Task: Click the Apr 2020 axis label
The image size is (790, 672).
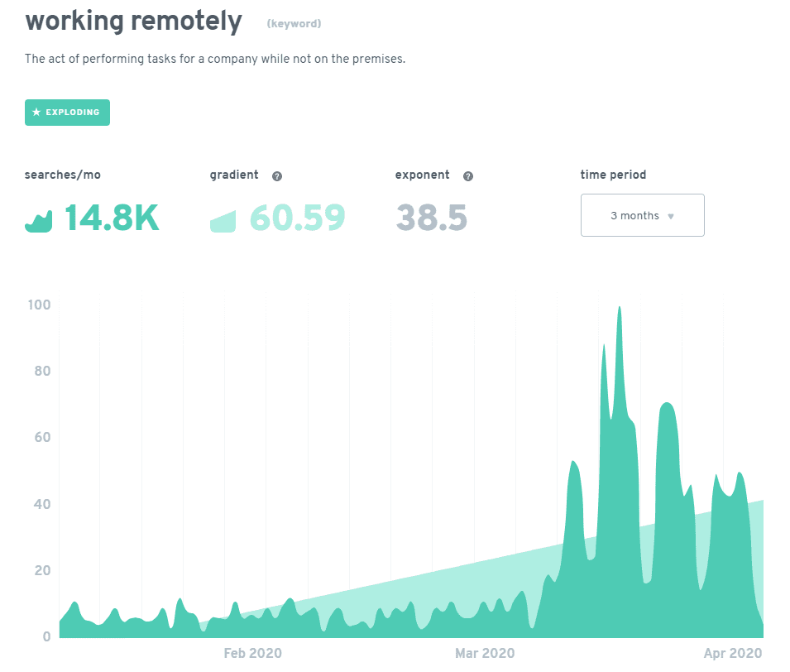Action: [x=733, y=653]
